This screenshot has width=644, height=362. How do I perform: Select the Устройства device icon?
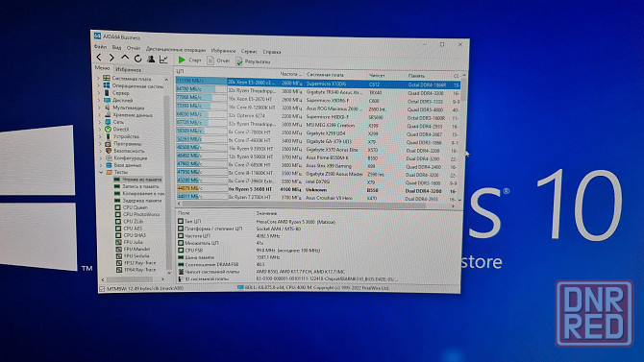coord(108,136)
